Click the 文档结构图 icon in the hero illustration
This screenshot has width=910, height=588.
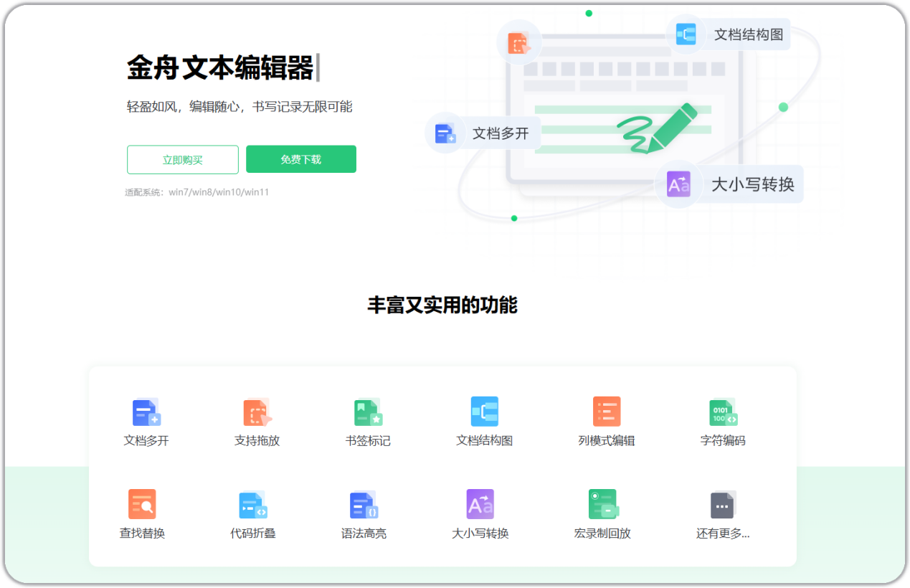pyautogui.click(x=686, y=34)
